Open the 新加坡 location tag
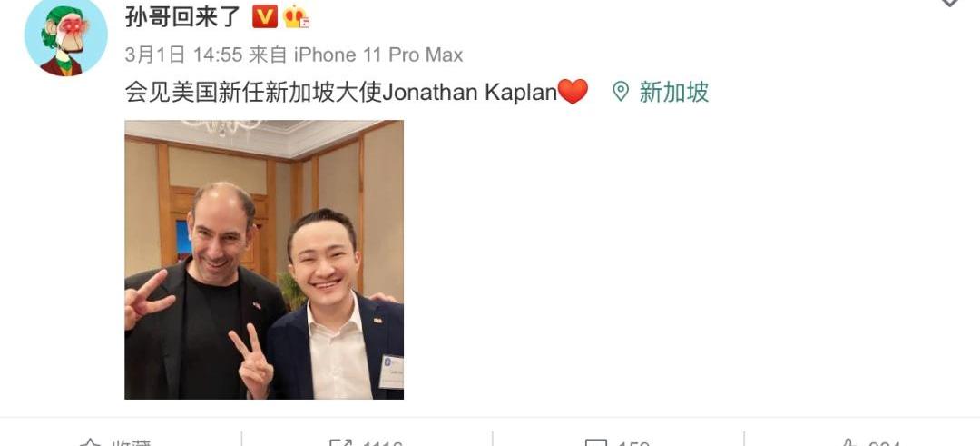This screenshot has width=980, height=446. (673, 92)
